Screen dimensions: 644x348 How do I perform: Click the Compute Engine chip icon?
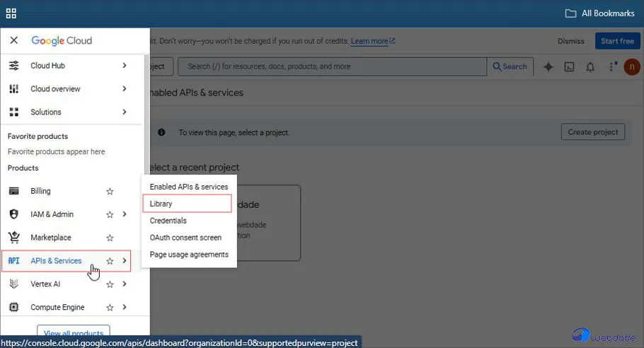13,308
